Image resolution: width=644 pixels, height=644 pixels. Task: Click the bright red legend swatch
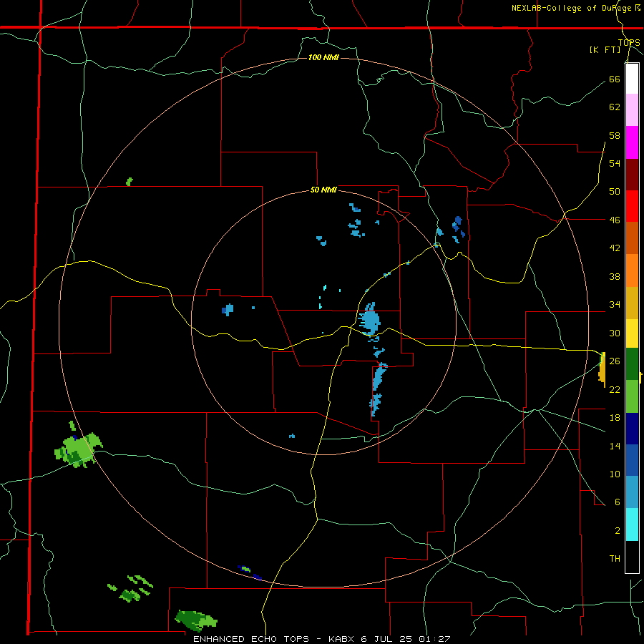632,206
